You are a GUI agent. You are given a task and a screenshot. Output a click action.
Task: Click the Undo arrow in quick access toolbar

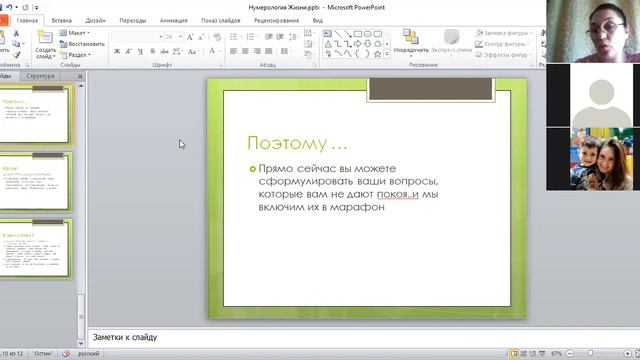[x=9, y=7]
